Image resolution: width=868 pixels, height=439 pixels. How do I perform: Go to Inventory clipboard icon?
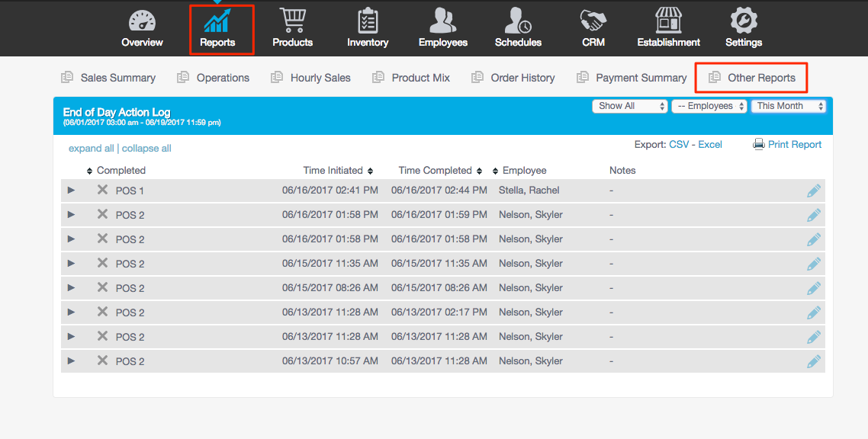tap(368, 21)
